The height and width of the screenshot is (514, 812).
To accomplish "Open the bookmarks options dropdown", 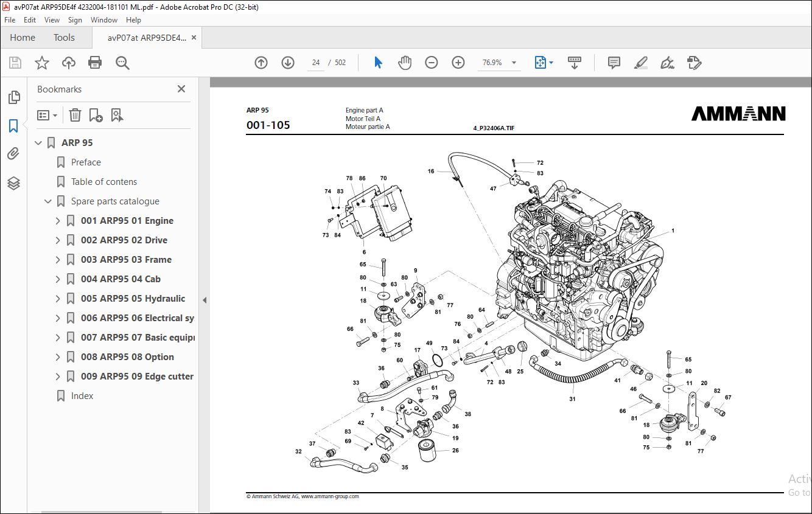I will pos(47,115).
